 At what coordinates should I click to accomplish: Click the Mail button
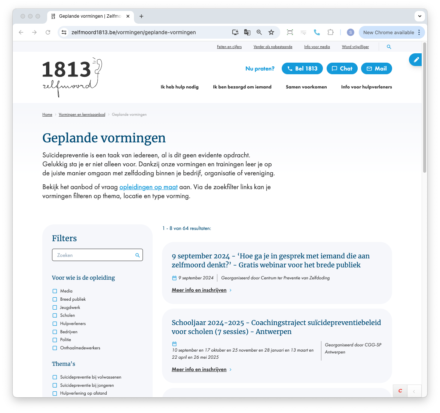coord(377,69)
